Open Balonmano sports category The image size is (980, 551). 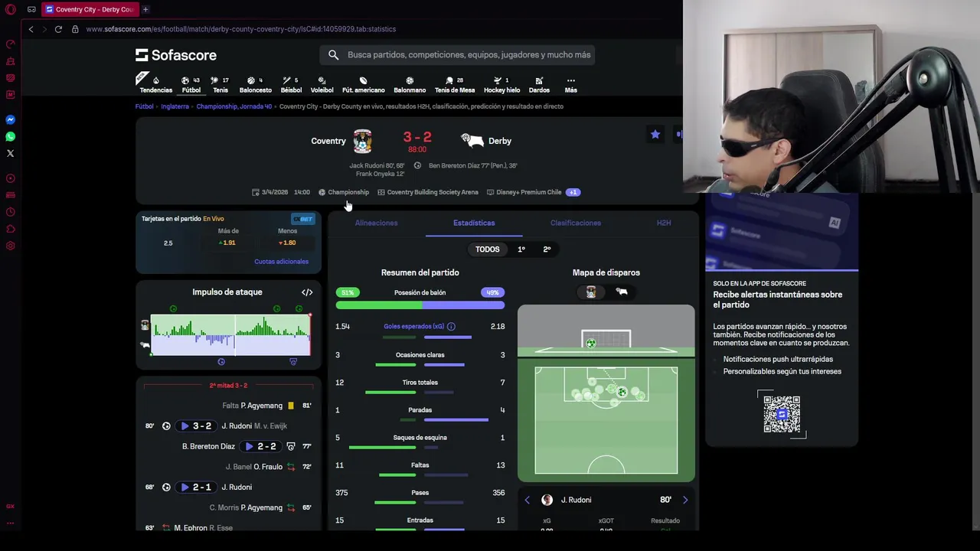coord(410,84)
